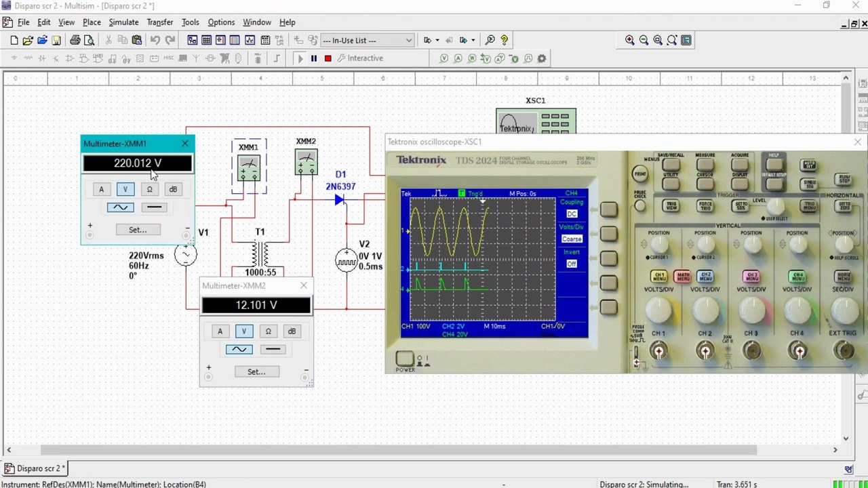Screen dimensions: 868x488
Task: Open the Transfer menu
Action: (160, 22)
